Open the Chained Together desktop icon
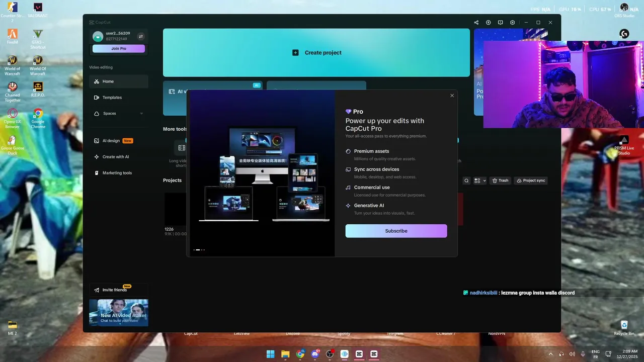The width and height of the screenshot is (644, 362). coord(13,92)
